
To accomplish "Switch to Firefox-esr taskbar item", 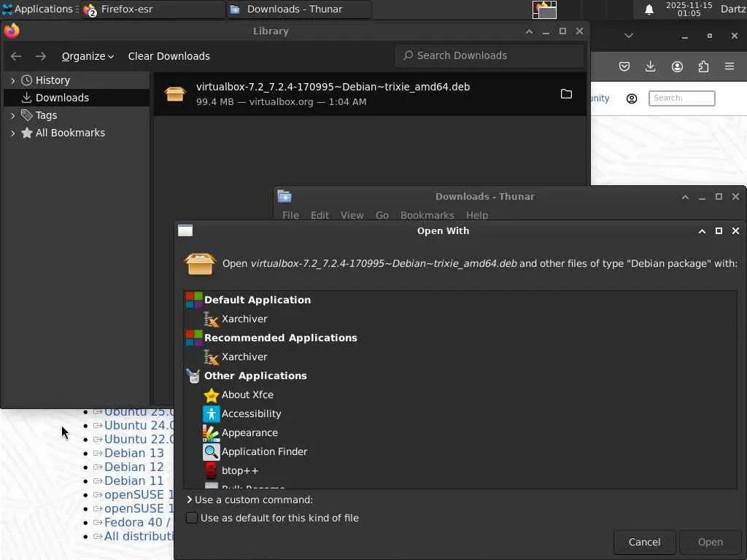I will [x=152, y=9].
